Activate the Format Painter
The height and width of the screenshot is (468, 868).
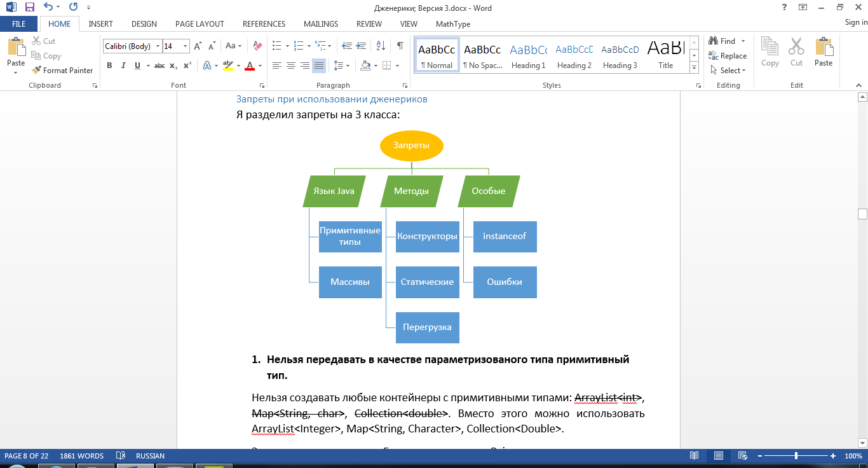62,71
